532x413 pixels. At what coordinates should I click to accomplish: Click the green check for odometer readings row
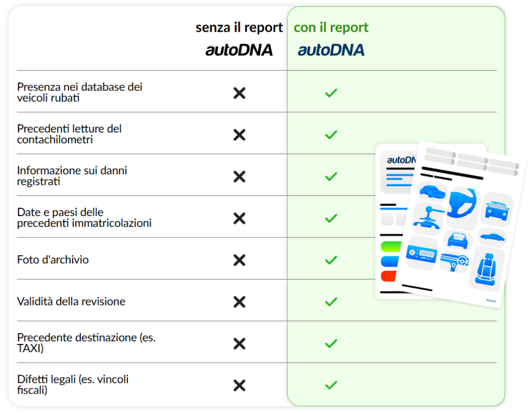[331, 135]
